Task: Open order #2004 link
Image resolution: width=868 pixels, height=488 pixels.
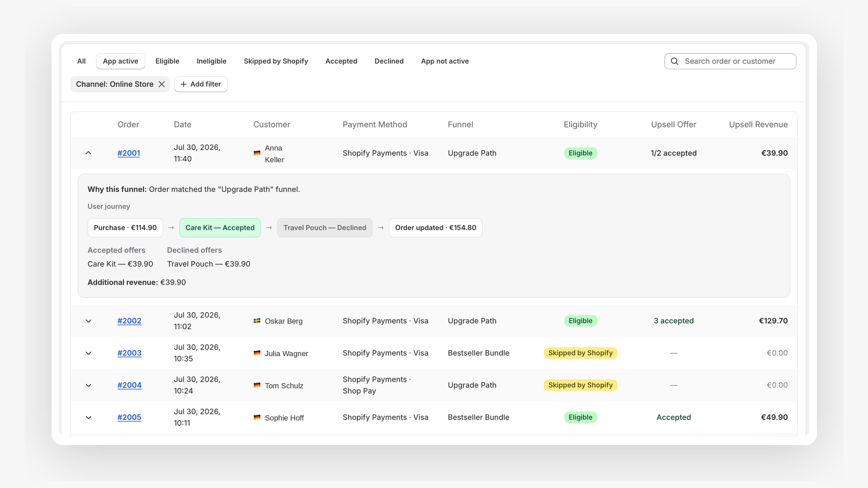Action: coord(129,385)
